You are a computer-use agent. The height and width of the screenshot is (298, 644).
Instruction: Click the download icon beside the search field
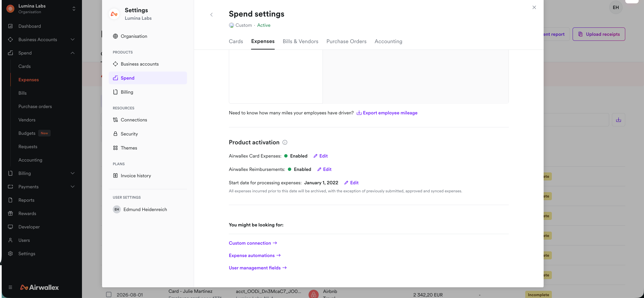click(x=619, y=120)
